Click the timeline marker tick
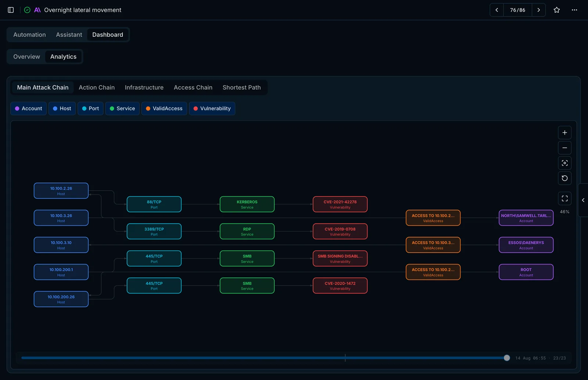The width and height of the screenshot is (588, 380). click(x=345, y=358)
